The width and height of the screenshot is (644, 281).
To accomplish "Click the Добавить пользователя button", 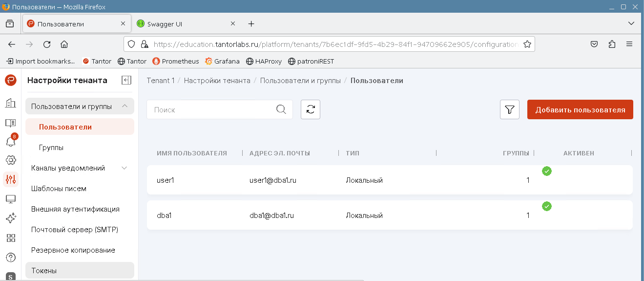I will click(x=580, y=110).
